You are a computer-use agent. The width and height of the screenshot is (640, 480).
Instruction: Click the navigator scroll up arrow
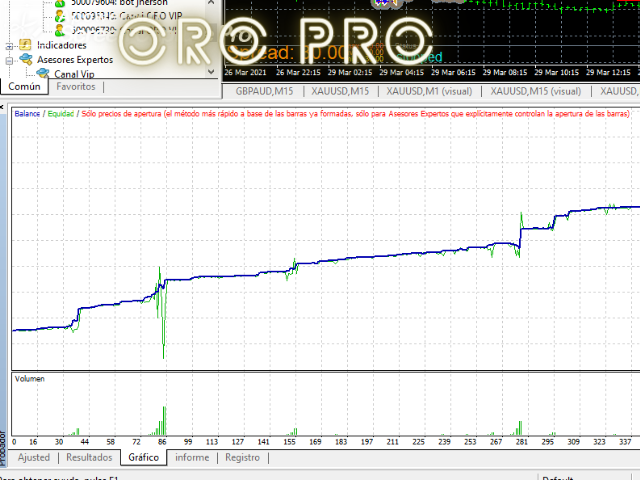tap(211, 2)
